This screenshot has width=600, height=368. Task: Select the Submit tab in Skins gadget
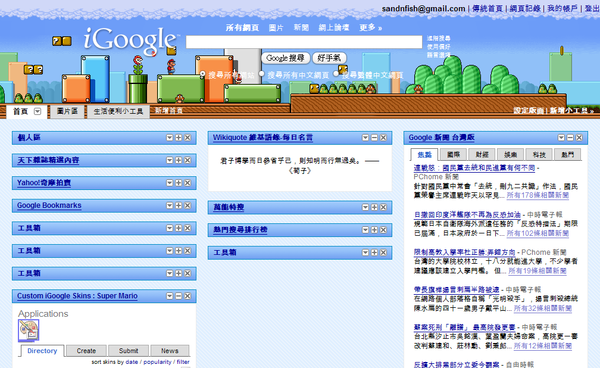click(x=128, y=351)
